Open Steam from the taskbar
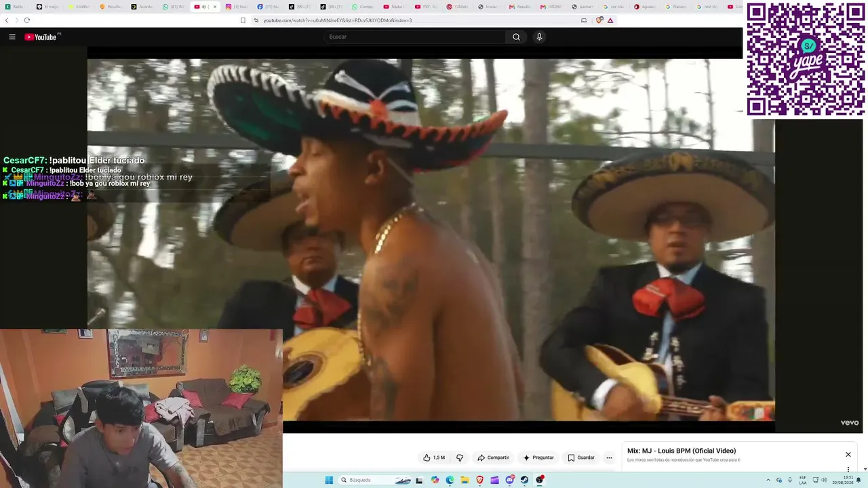Image resolution: width=868 pixels, height=488 pixels. pos(525,480)
